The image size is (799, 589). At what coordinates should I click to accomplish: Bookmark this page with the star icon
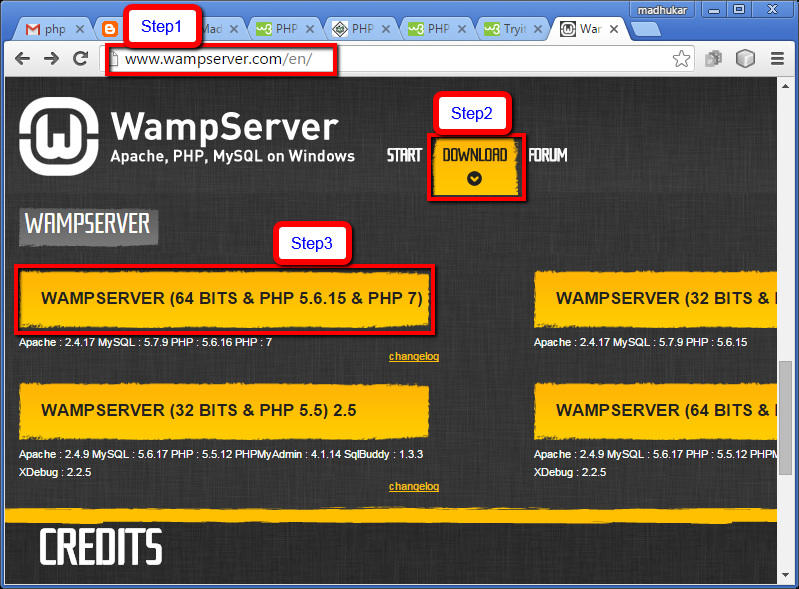[x=681, y=59]
